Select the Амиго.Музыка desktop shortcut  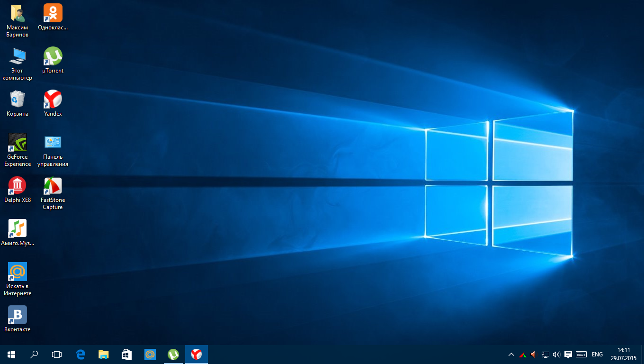[18, 233]
